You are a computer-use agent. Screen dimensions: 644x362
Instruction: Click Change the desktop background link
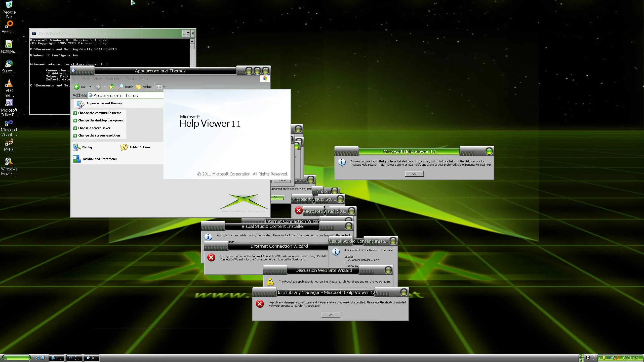[101, 120]
